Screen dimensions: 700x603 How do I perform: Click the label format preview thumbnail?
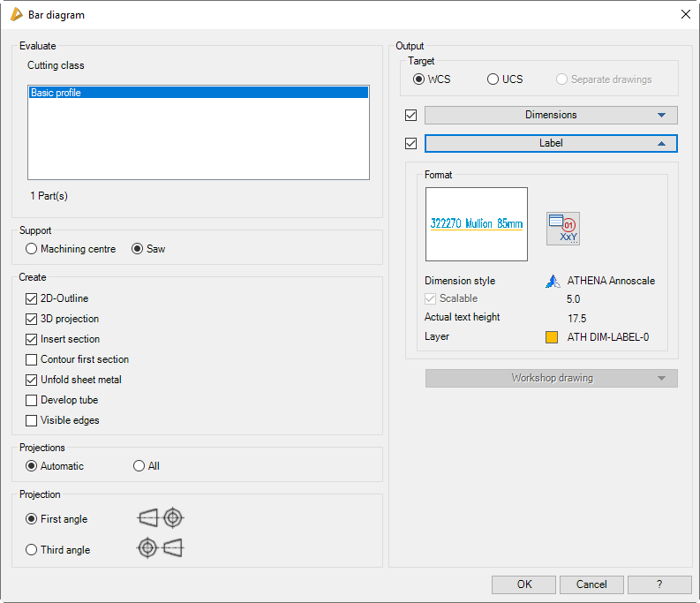coord(476,224)
